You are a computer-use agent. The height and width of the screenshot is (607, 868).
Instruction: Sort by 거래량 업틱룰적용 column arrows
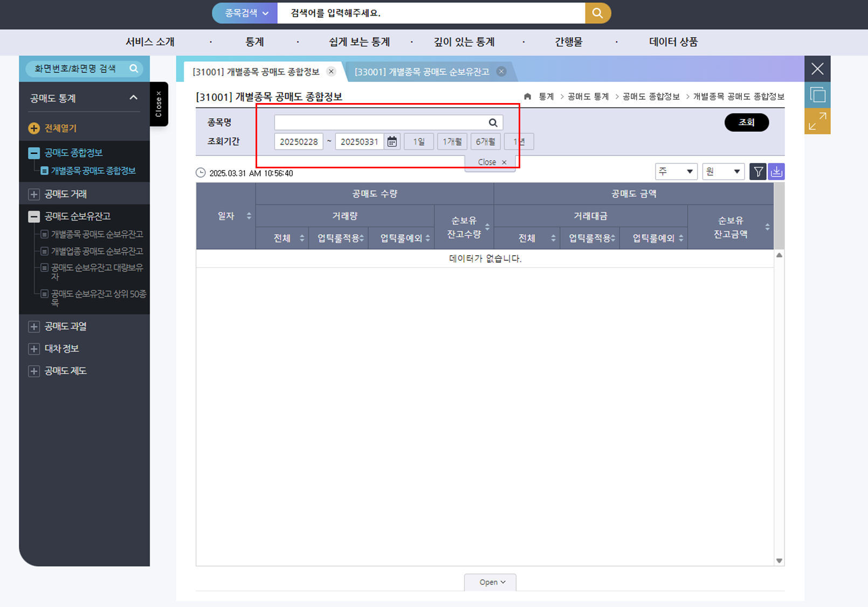pyautogui.click(x=362, y=238)
